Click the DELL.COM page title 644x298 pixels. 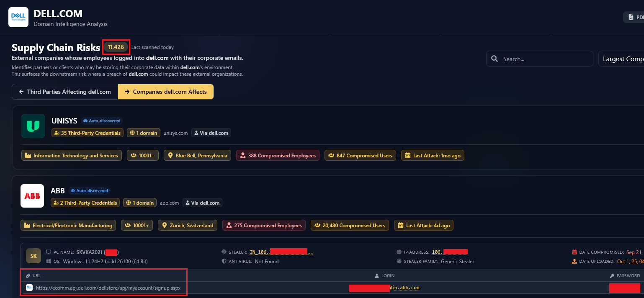point(58,14)
